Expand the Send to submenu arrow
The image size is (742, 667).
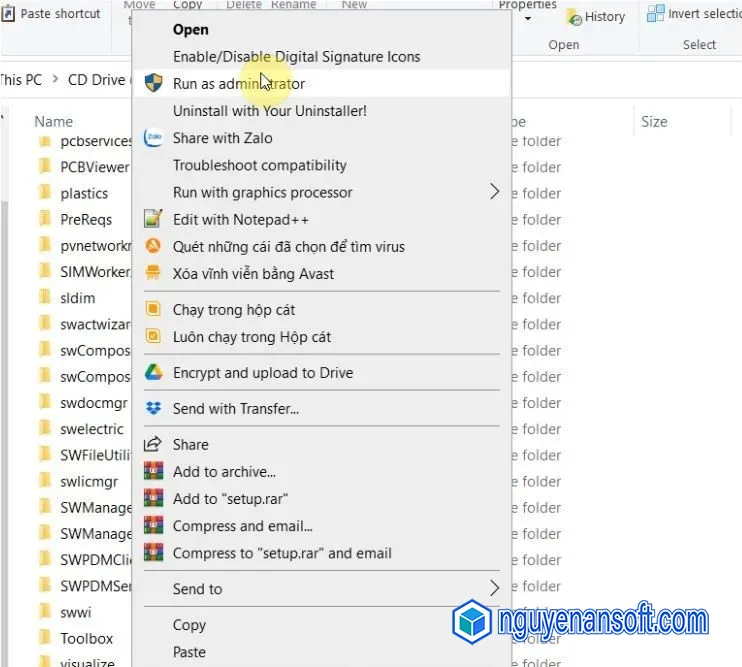[x=495, y=588]
